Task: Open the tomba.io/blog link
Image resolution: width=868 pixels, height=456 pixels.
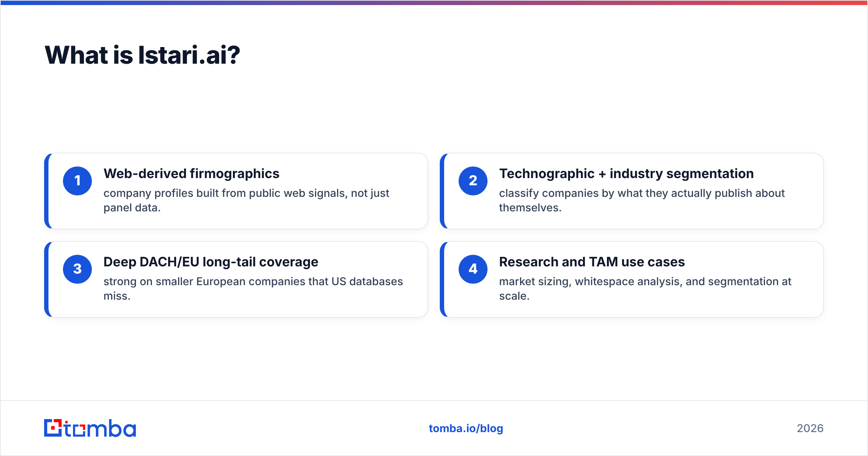Action: click(x=466, y=428)
